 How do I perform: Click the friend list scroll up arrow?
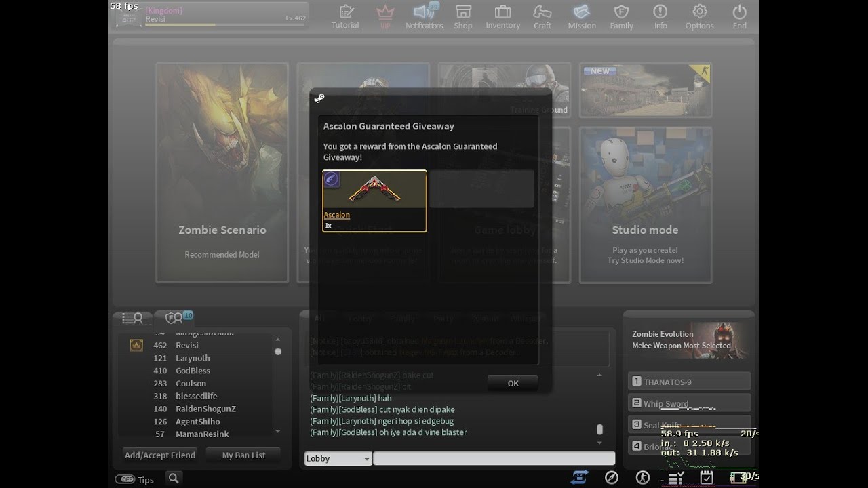point(277,340)
